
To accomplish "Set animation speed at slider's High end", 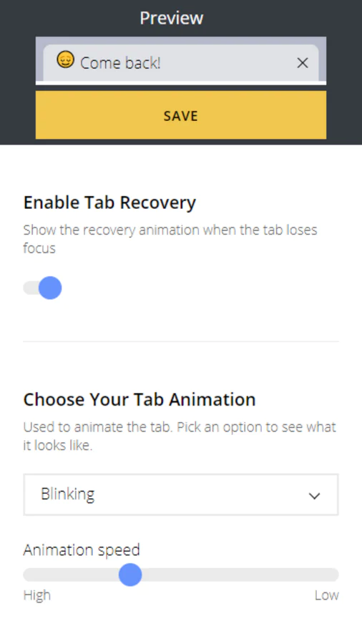I will [26, 575].
